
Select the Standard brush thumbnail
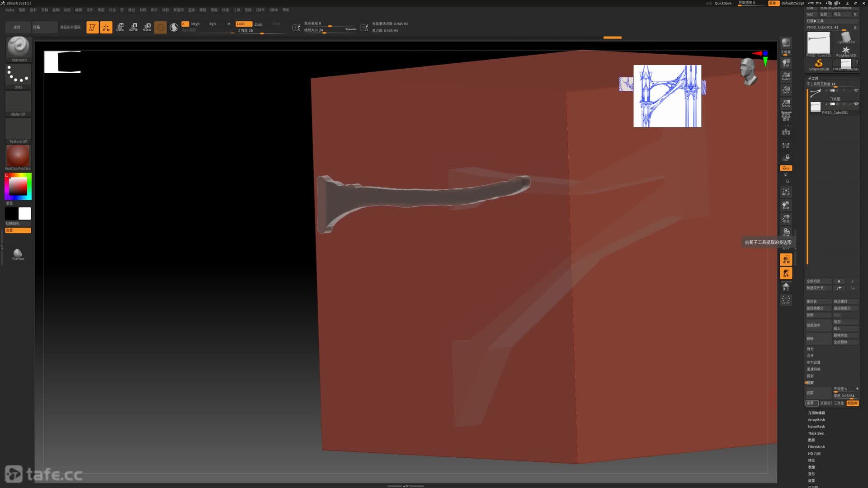(18, 49)
